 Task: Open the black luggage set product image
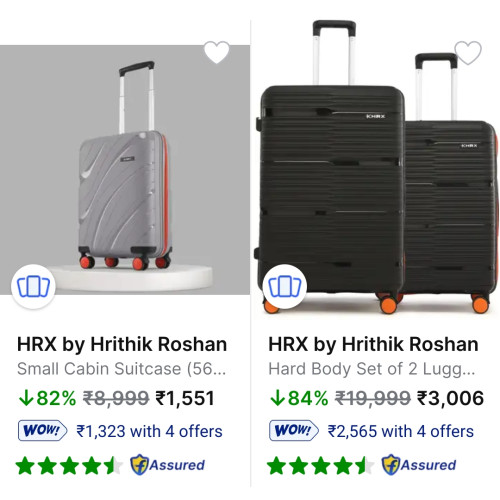click(376, 167)
